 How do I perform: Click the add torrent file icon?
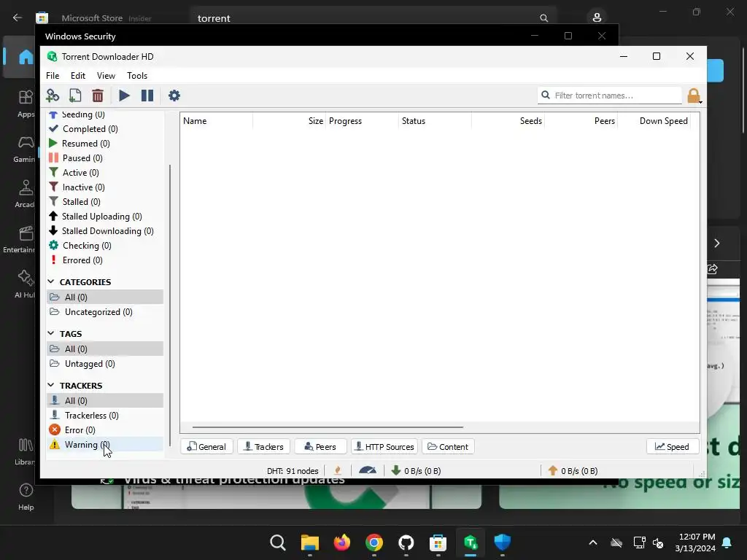[75, 96]
